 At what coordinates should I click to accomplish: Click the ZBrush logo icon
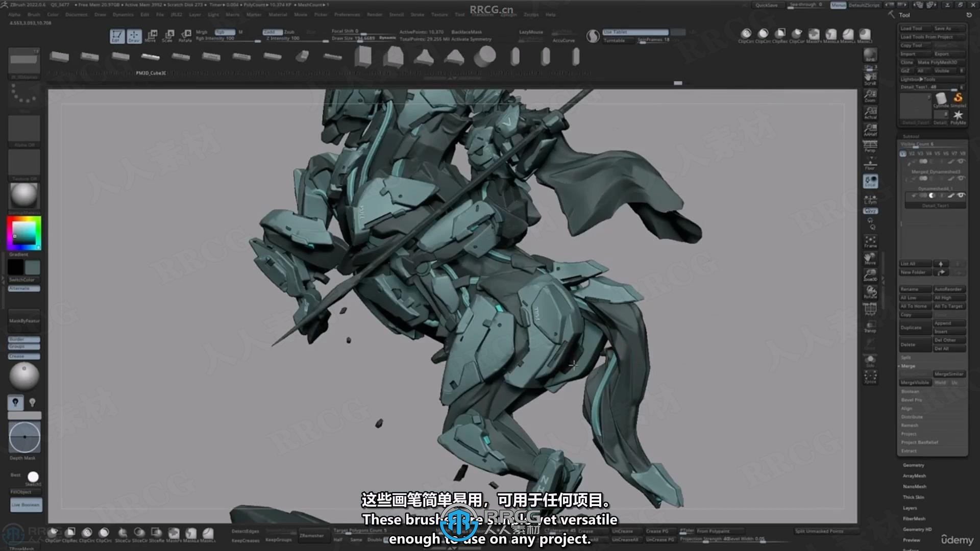(x=5, y=5)
